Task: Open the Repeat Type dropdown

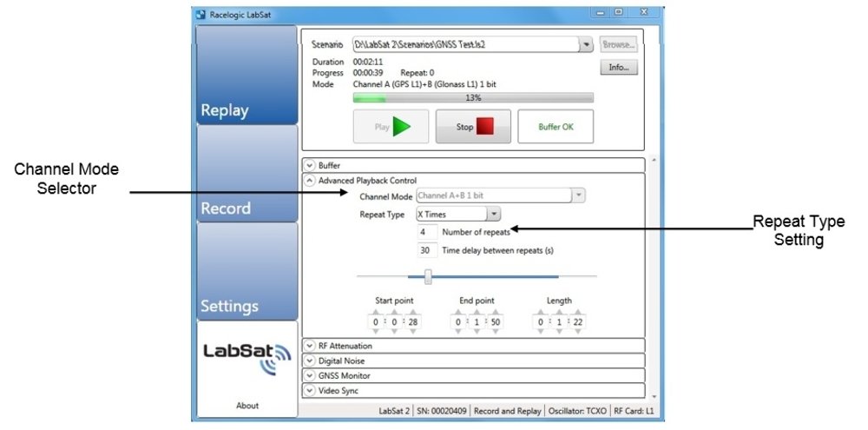Action: pyautogui.click(x=493, y=214)
